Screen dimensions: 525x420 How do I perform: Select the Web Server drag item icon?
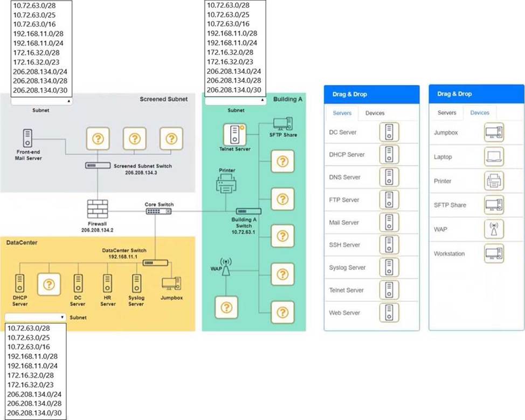389,313
